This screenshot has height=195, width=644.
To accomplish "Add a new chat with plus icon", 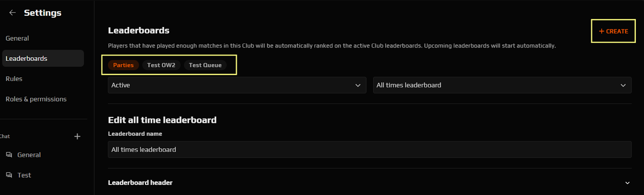I will click(x=77, y=137).
